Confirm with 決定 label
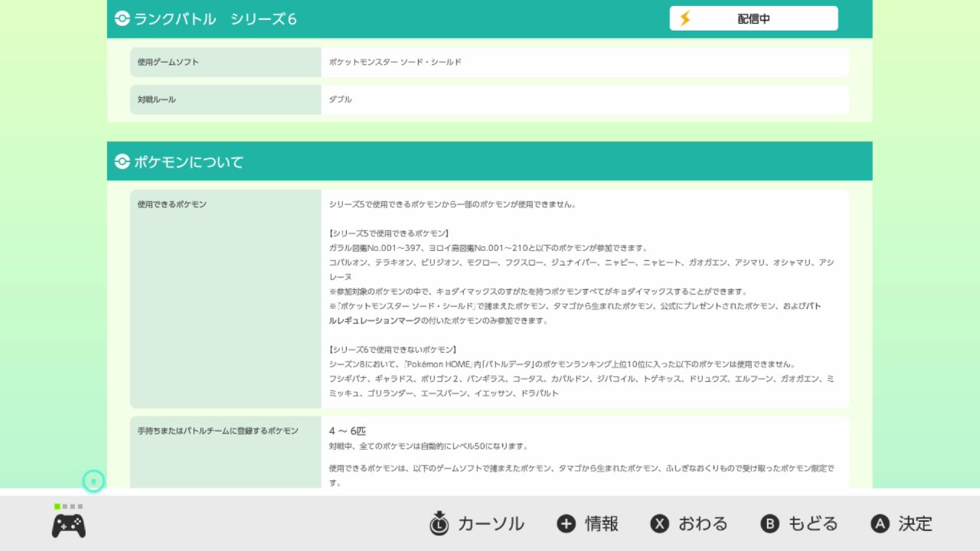 click(x=916, y=523)
